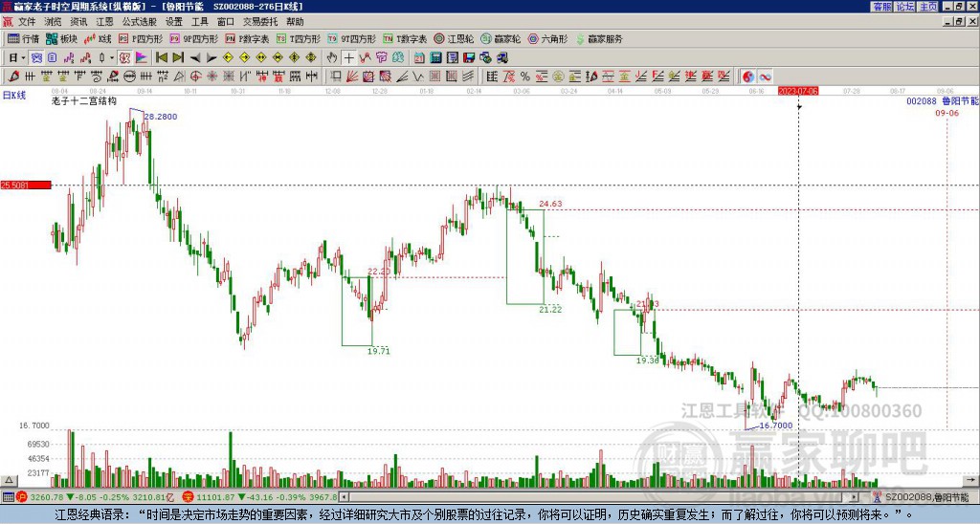The width and height of the screenshot is (980, 524).
Task: Open the 9P四方形 tool
Action: [194, 38]
